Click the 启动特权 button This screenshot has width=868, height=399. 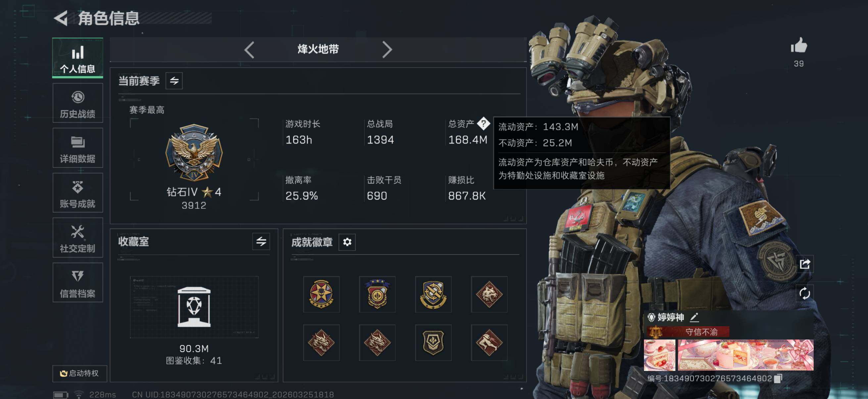click(x=79, y=374)
